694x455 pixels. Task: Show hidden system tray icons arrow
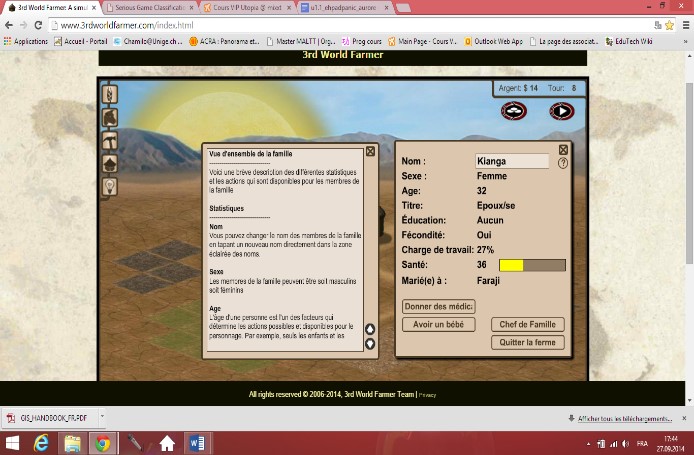[x=589, y=443]
